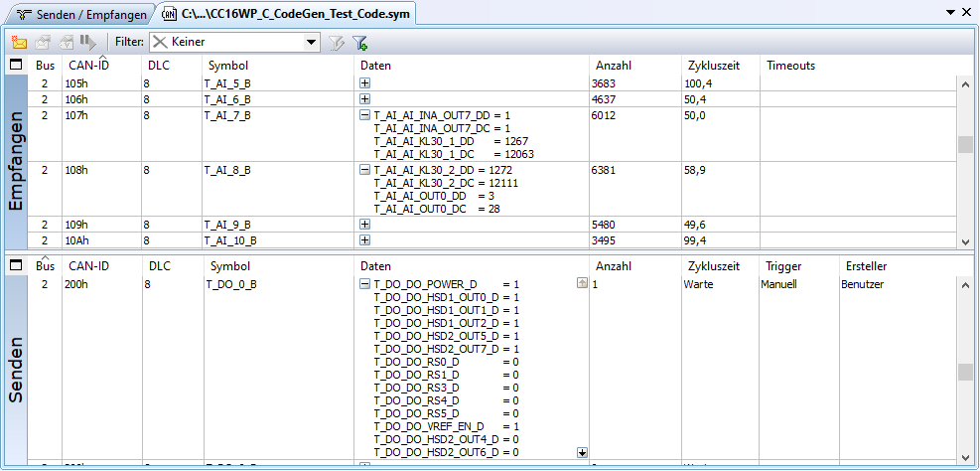Click the receive list Daten column header

pyautogui.click(x=376, y=65)
